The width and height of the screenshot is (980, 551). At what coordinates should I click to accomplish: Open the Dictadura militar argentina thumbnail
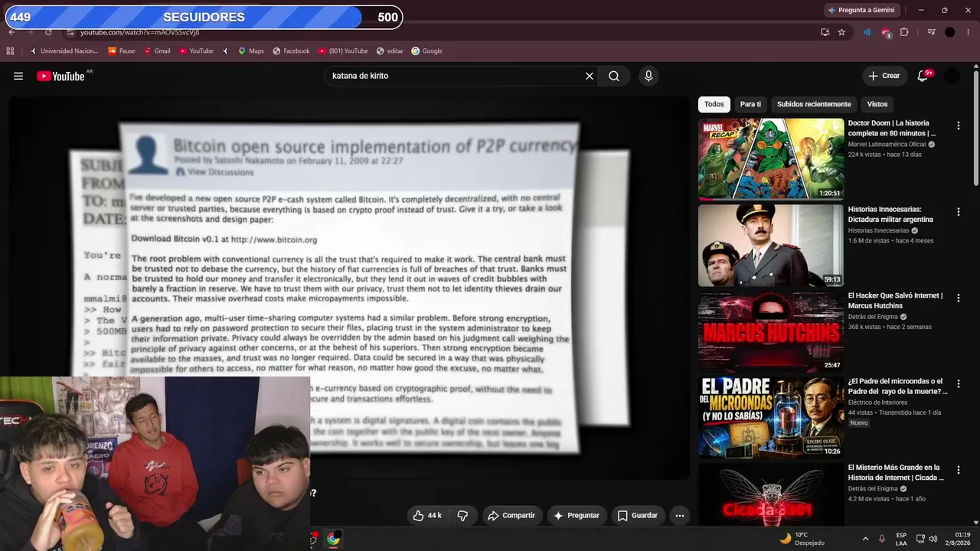tap(771, 246)
